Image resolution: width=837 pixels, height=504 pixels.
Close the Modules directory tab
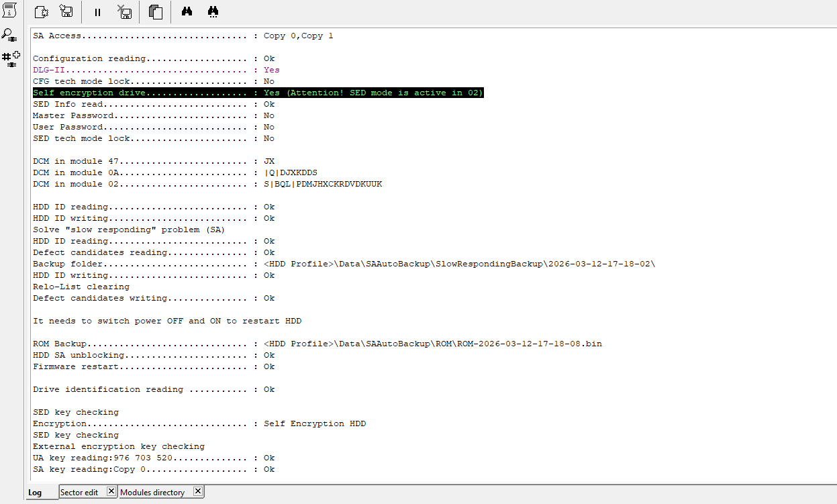[x=198, y=492]
